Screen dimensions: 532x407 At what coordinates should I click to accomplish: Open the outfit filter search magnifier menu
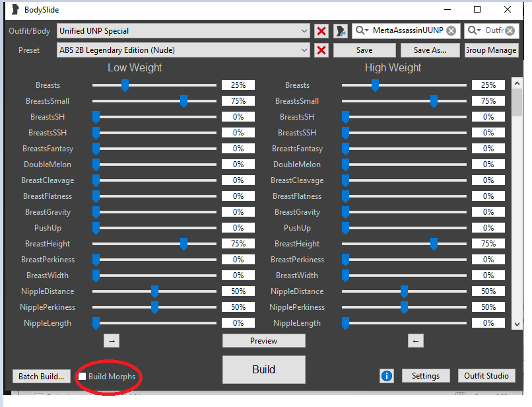click(362, 30)
